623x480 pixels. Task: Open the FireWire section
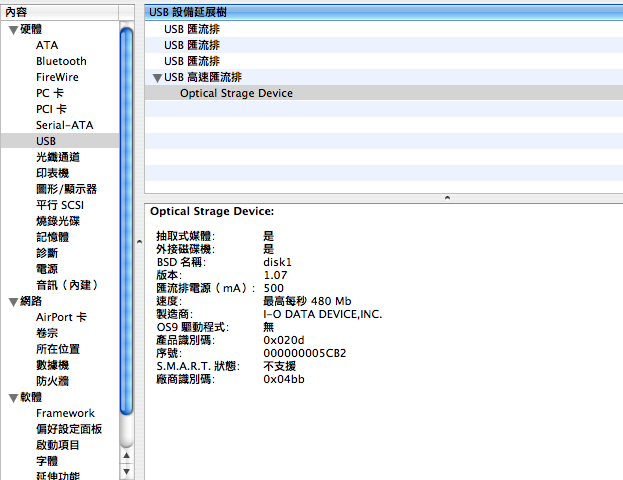[x=57, y=77]
